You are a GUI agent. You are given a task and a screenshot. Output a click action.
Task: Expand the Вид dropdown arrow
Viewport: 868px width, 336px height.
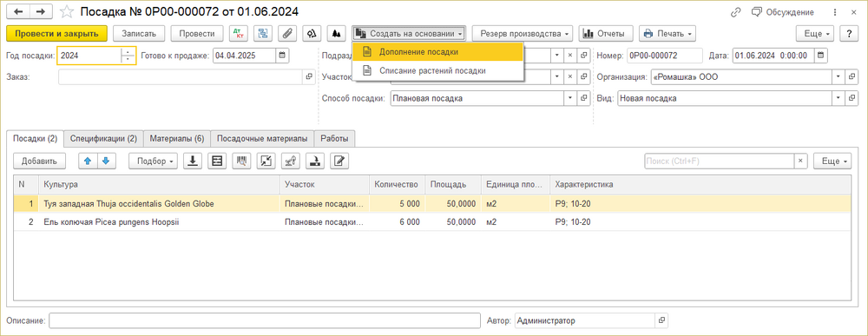click(839, 98)
